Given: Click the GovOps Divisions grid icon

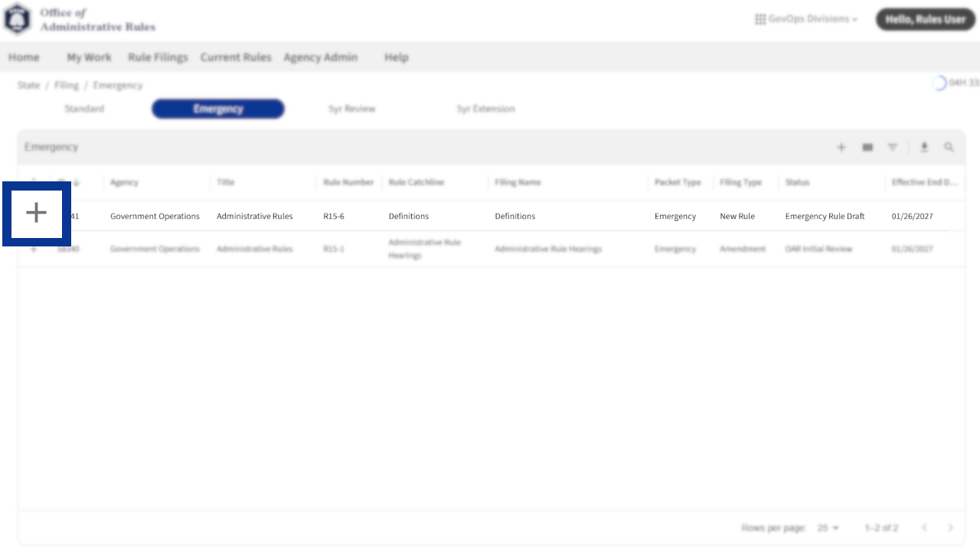Looking at the screenshot, I should [x=760, y=19].
